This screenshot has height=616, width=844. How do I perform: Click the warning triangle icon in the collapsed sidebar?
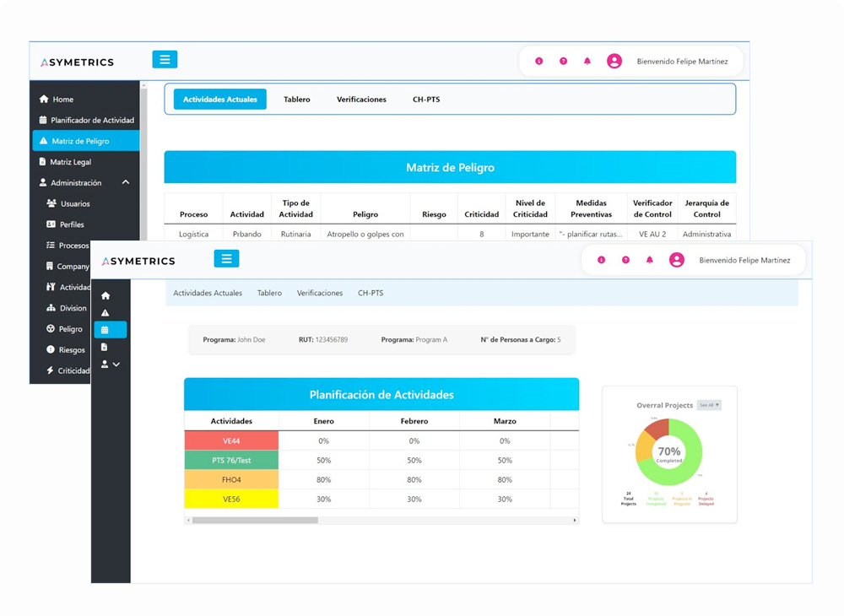pos(105,313)
